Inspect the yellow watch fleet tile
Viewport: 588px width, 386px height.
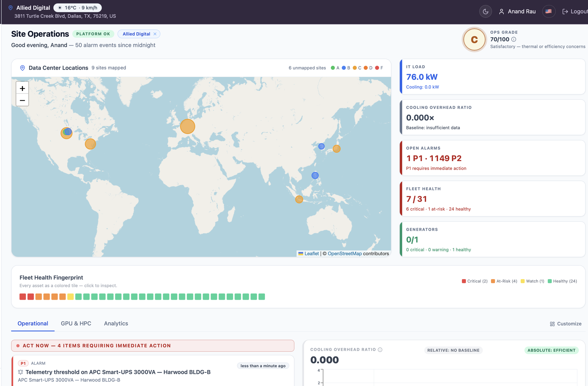point(71,297)
